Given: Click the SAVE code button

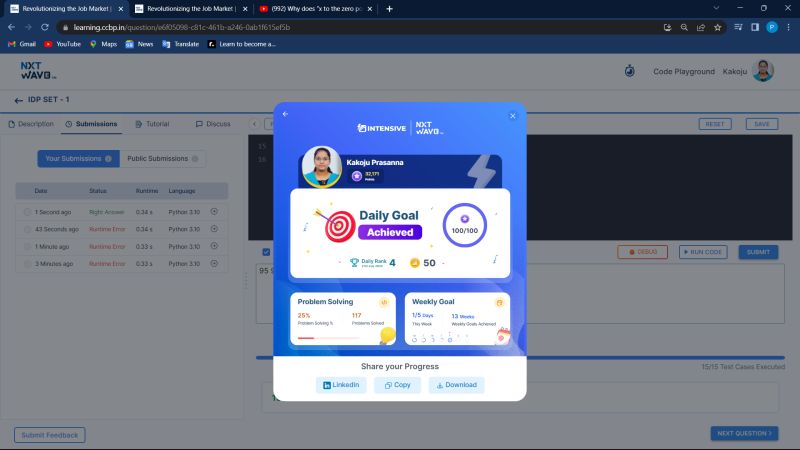Looking at the screenshot, I should (x=762, y=124).
